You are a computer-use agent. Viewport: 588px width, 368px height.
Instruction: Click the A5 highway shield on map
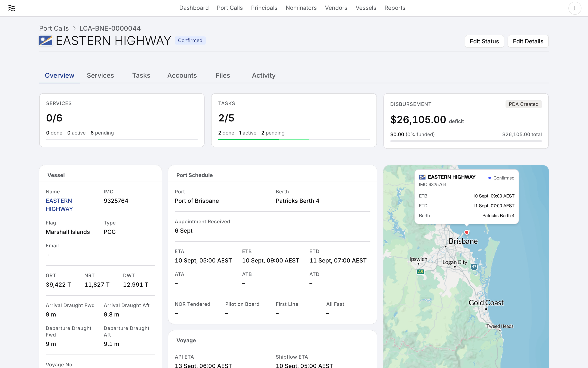click(420, 272)
